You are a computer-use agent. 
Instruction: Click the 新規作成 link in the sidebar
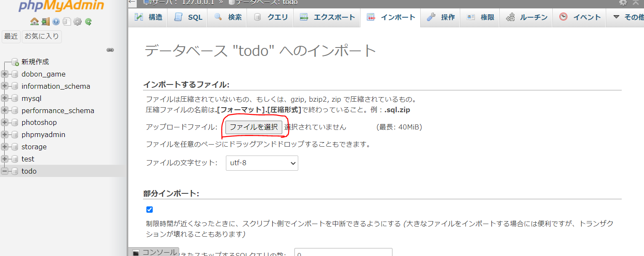[x=36, y=61]
